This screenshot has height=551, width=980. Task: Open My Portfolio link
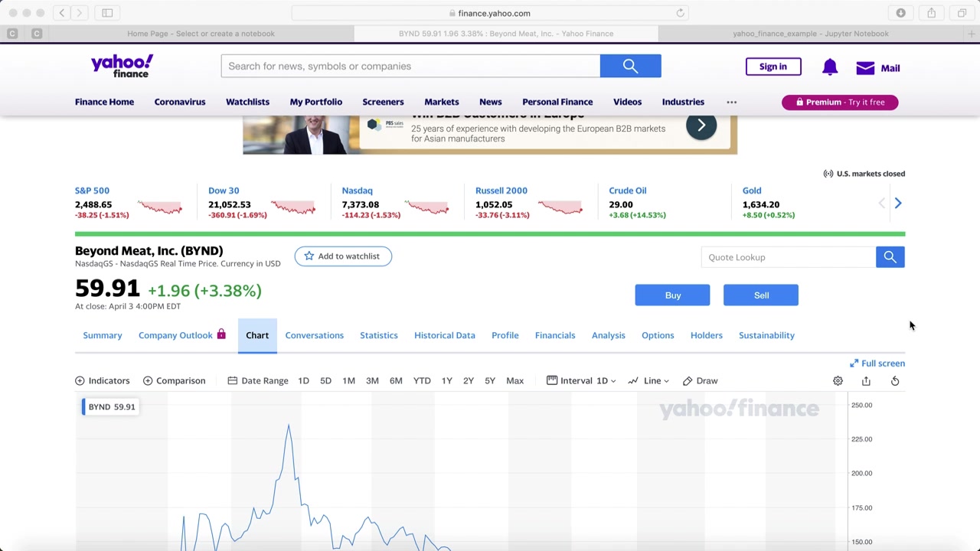tap(315, 102)
